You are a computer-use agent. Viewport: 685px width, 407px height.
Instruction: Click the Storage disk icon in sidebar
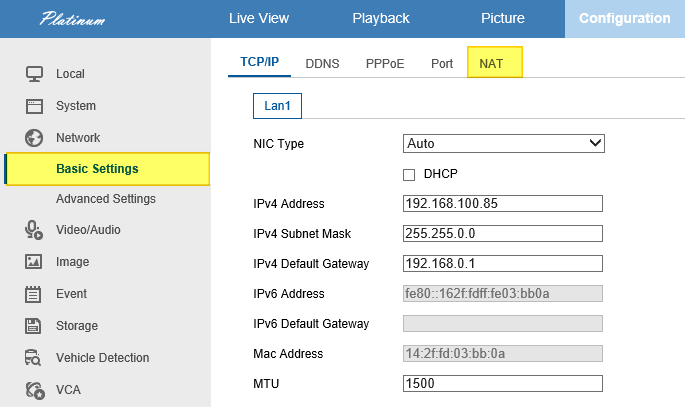click(x=35, y=326)
